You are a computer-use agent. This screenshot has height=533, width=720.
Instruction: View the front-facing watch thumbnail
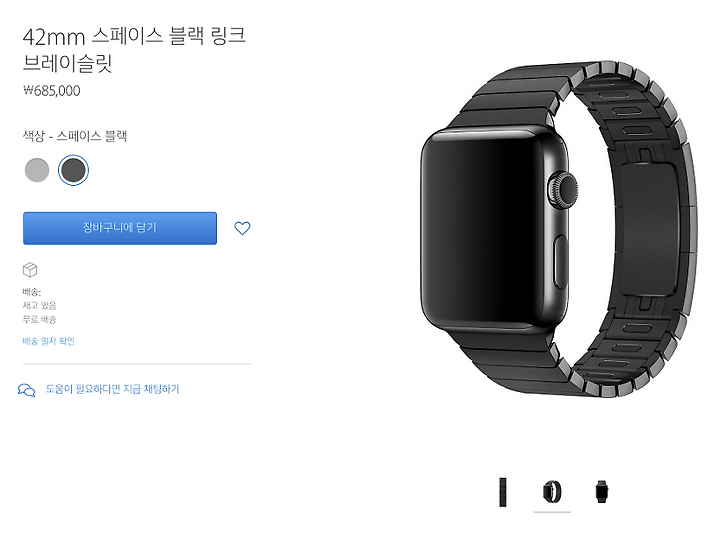602,492
